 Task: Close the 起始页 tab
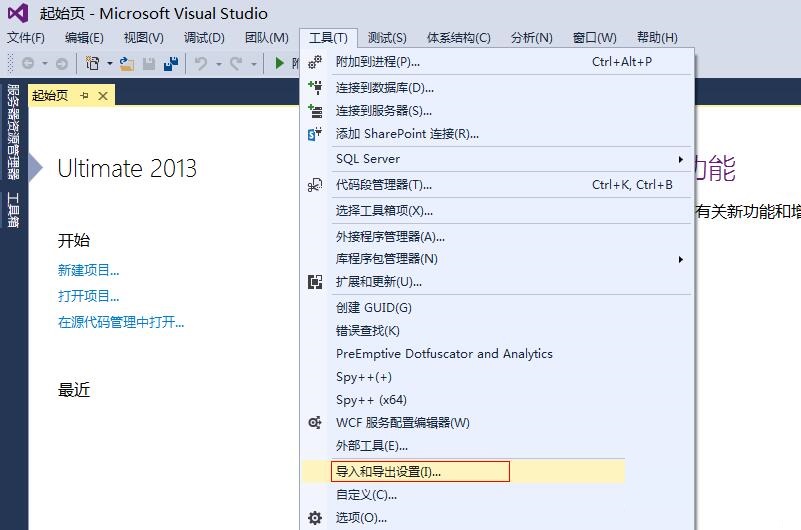[x=103, y=95]
